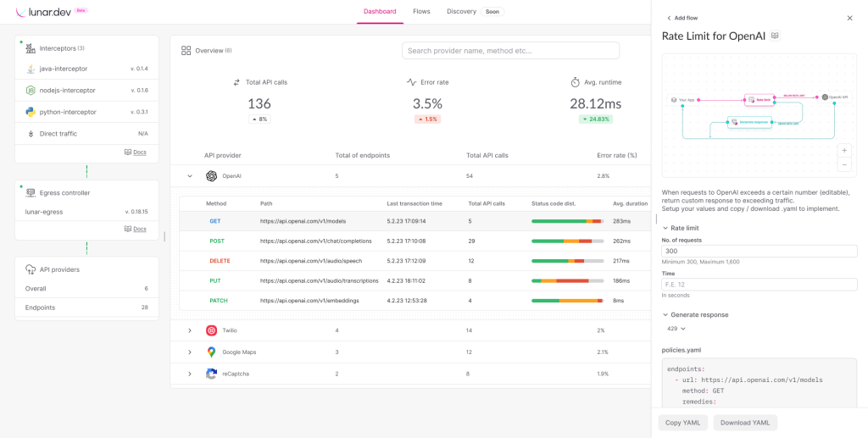Expand the Twilio provider row
The image size is (868, 438).
tap(189, 330)
